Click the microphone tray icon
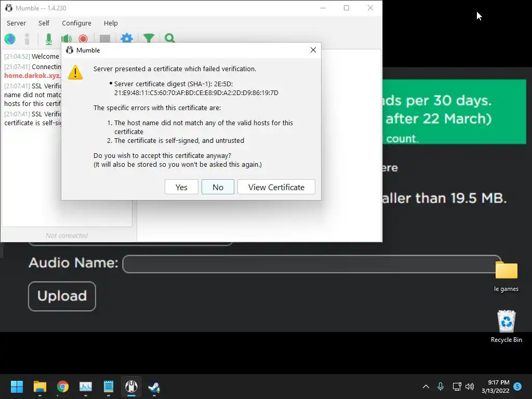This screenshot has height=399, width=532. click(441, 387)
